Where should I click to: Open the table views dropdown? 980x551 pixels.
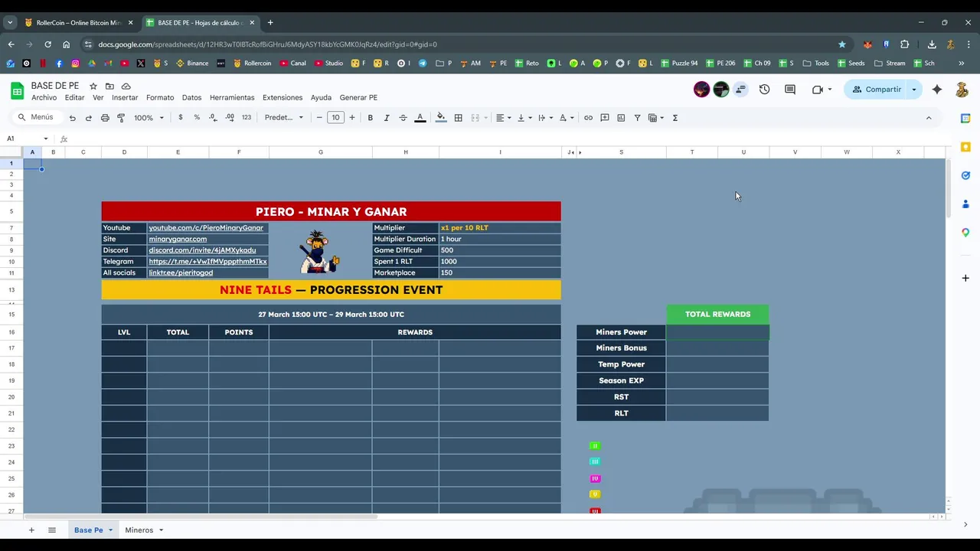pyautogui.click(x=656, y=118)
